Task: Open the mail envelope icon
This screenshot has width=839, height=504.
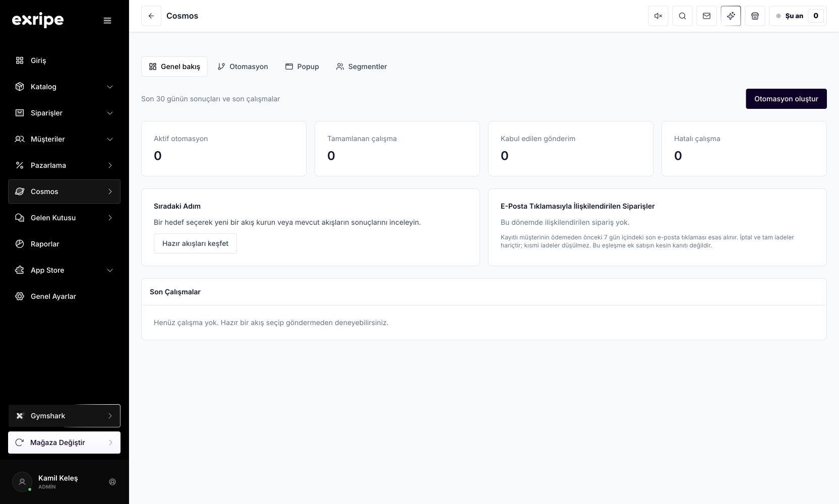Action: [x=706, y=16]
